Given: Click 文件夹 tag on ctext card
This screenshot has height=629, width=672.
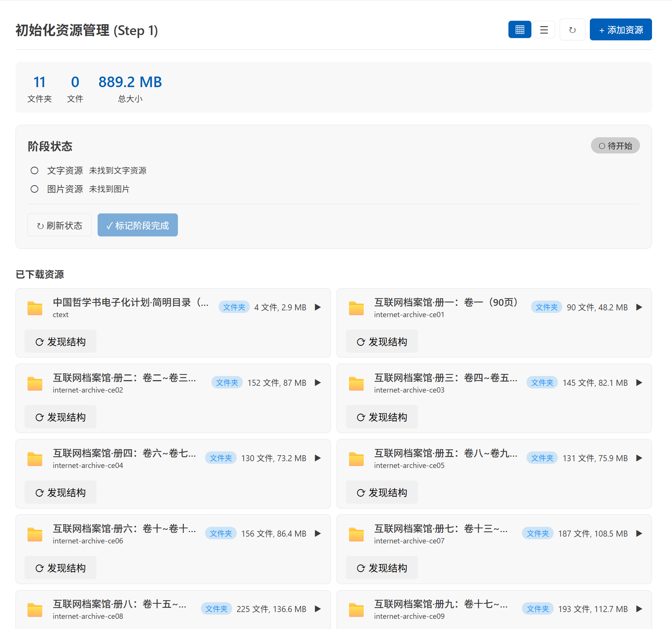Looking at the screenshot, I should pyautogui.click(x=234, y=307).
